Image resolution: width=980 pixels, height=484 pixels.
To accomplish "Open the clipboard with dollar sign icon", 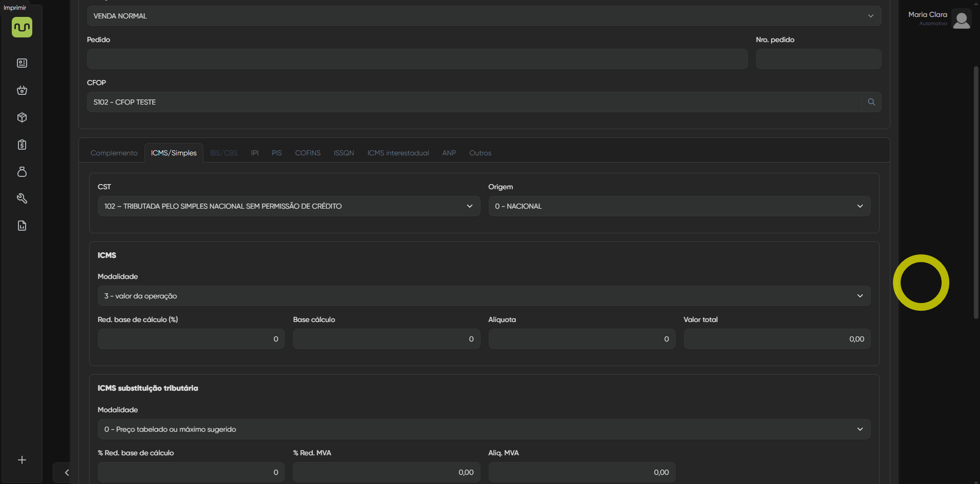I will point(22,145).
